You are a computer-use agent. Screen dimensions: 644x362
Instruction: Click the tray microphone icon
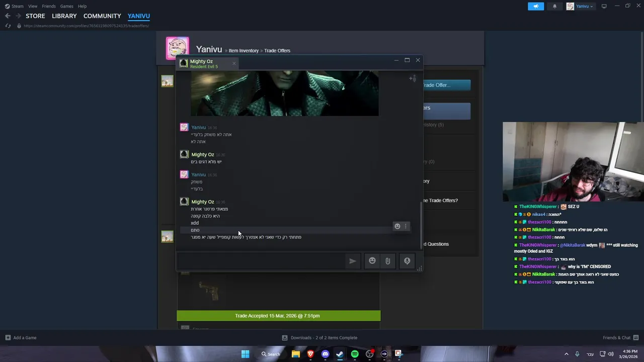pos(577,354)
